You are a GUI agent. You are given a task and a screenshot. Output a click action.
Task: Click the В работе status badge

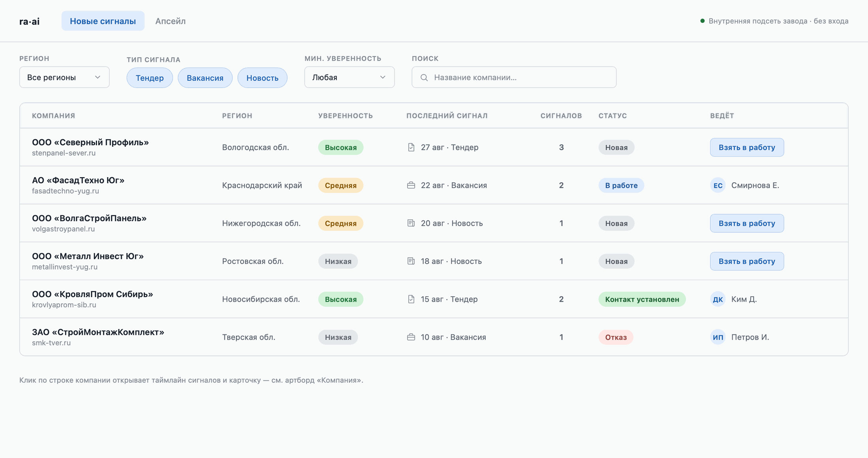pos(621,185)
